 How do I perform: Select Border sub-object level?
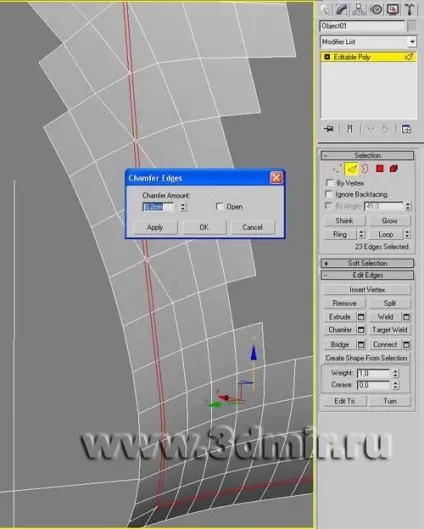[365, 168]
